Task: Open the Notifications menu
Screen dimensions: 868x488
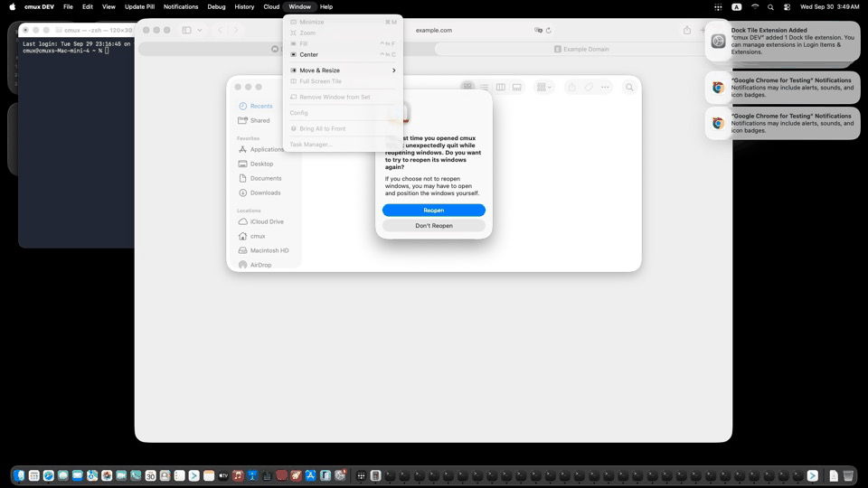Action: [181, 6]
